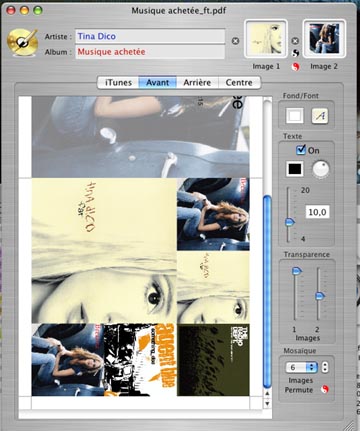Remove Image 1 with its x button
Image resolution: width=360 pixels, height=431 pixels.
coord(235,41)
